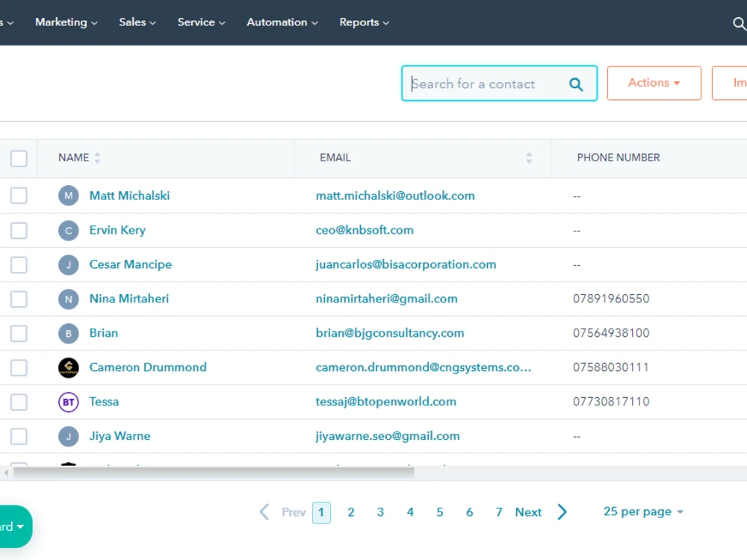Open Ervin Kery contact record

pos(117,230)
